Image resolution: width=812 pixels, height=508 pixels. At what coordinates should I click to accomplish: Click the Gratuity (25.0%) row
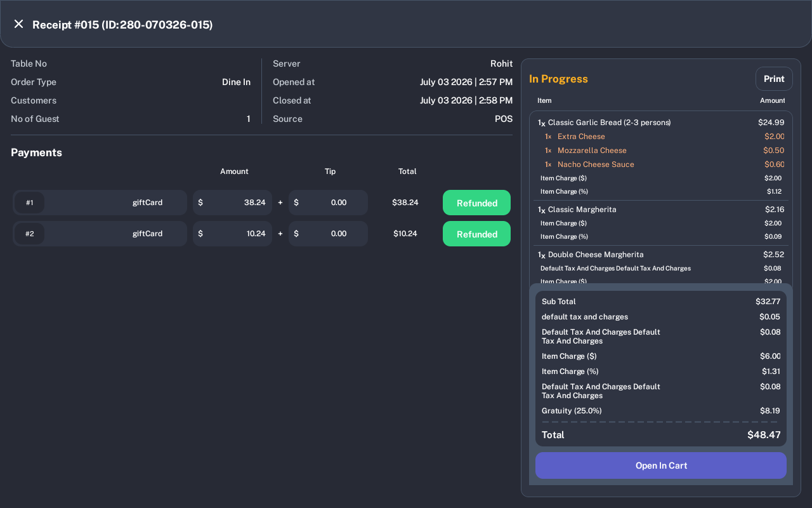[x=661, y=411]
